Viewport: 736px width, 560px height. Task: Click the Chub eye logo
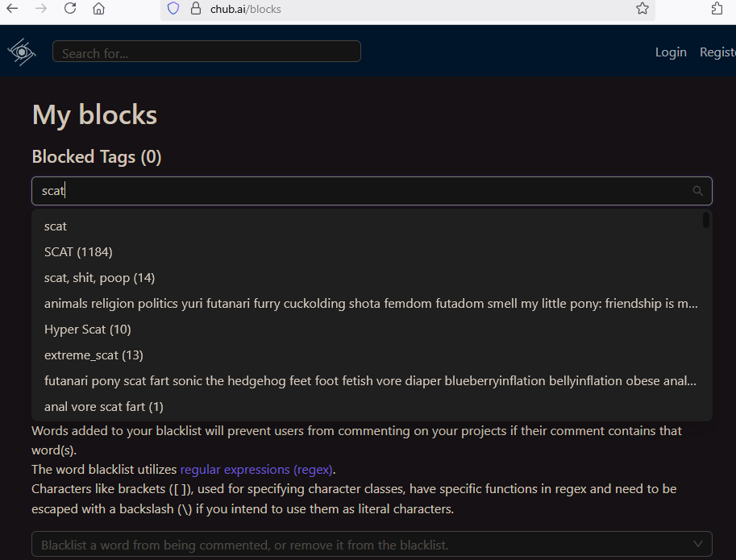point(22,52)
